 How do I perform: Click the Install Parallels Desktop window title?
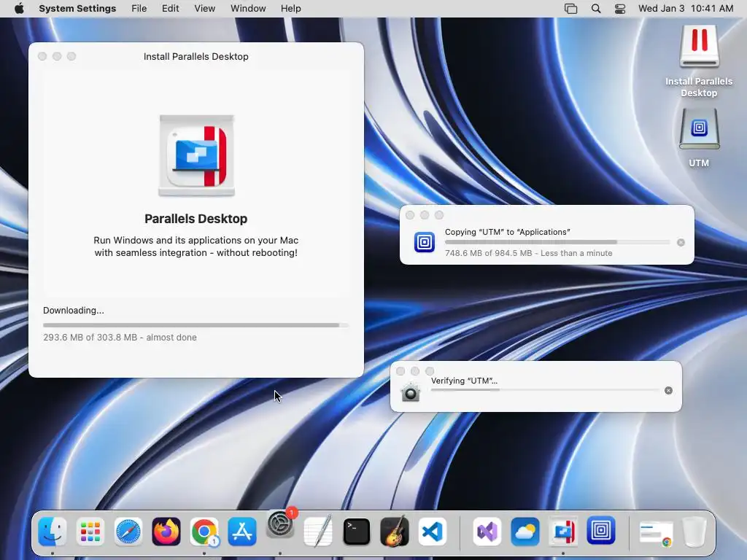pyautogui.click(x=196, y=56)
